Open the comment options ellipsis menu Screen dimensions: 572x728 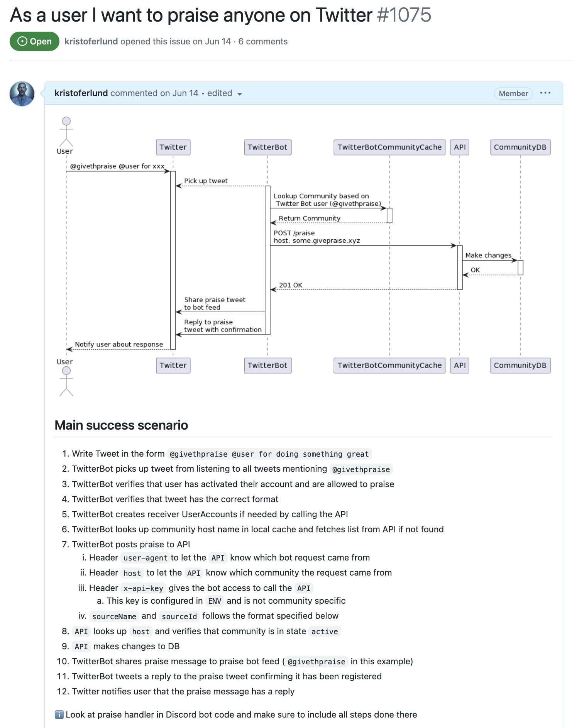pyautogui.click(x=545, y=93)
